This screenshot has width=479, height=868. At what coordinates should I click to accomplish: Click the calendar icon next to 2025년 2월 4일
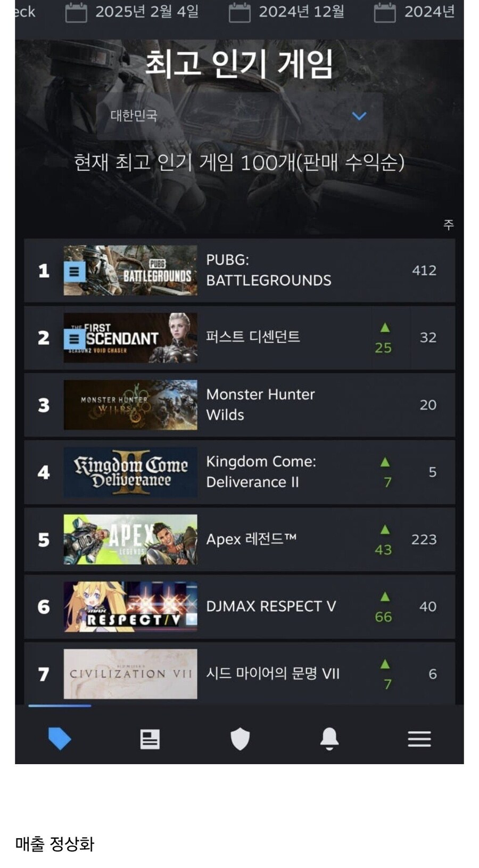(76, 12)
